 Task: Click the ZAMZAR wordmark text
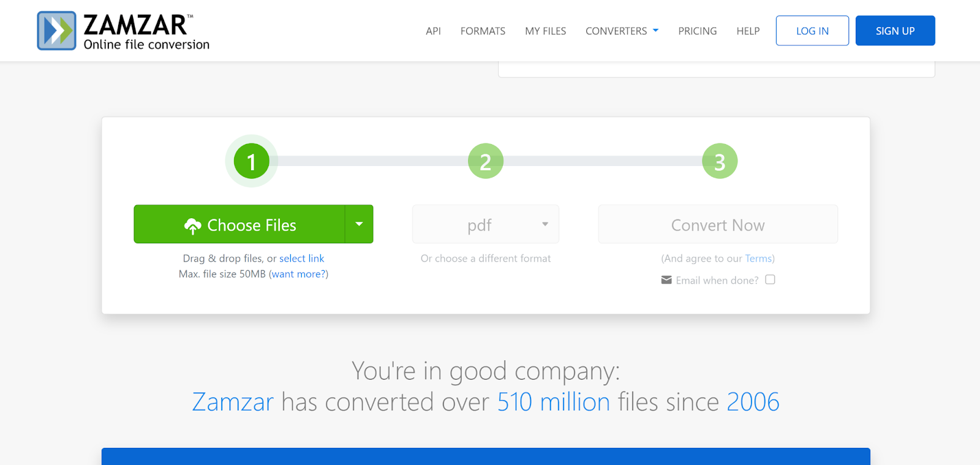tap(135, 25)
